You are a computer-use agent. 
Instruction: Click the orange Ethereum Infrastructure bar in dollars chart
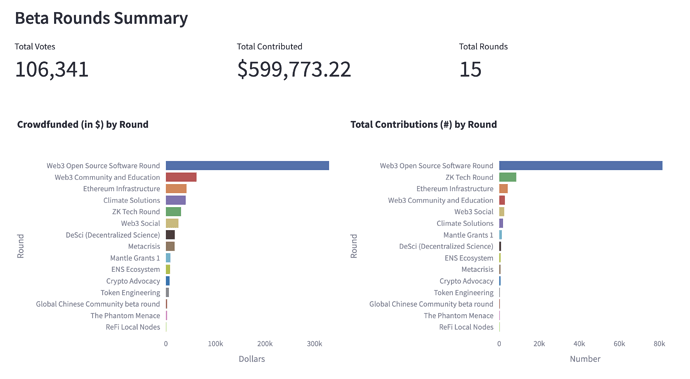coord(176,188)
